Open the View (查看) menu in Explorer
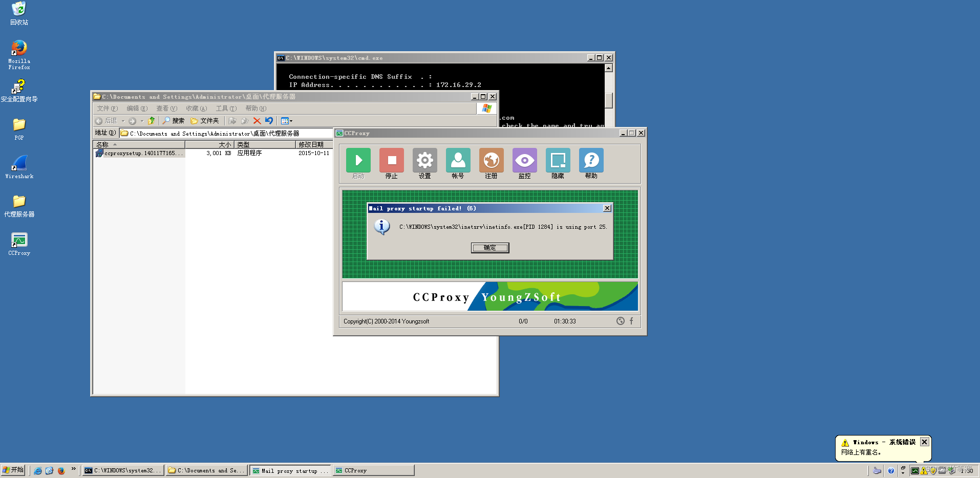 click(x=167, y=108)
